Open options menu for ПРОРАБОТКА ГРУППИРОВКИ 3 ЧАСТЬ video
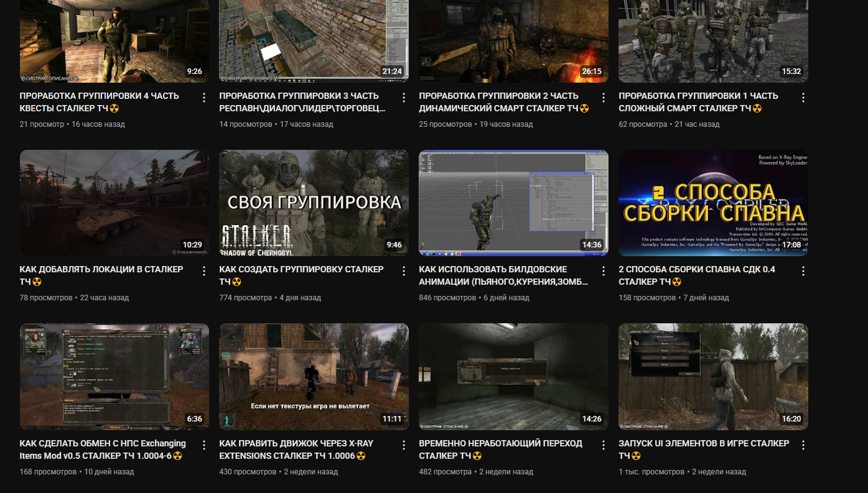The height and width of the screenshot is (493, 868). pos(403,98)
